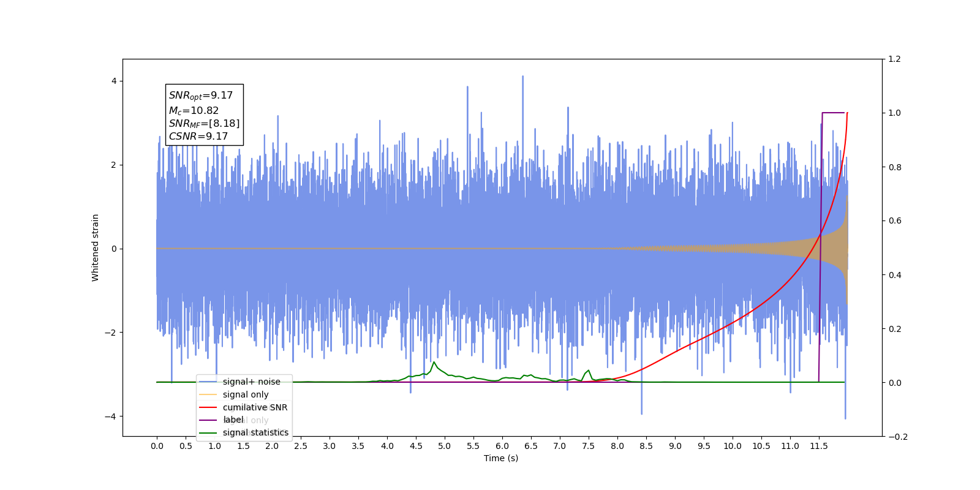Click the green line swatch beside 'signal statistics'
Image resolution: width=980 pixels, height=490 pixels.
(x=208, y=432)
